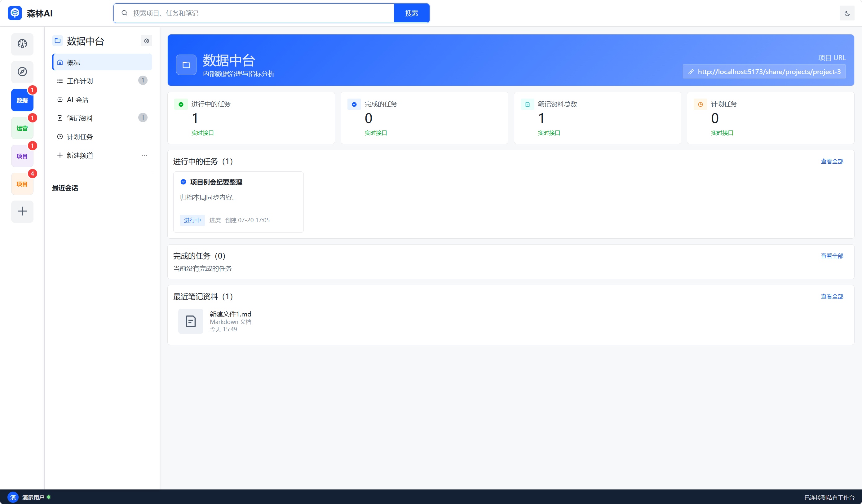Open the 工作计划 menu item

[102, 81]
